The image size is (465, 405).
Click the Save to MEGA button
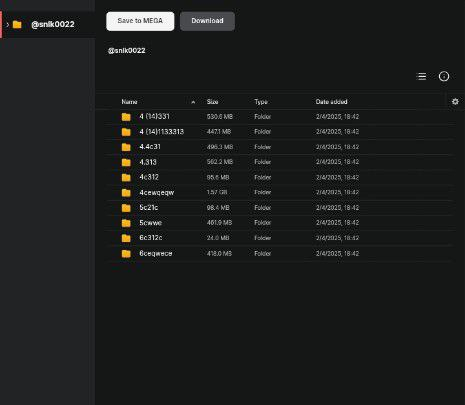coord(140,21)
